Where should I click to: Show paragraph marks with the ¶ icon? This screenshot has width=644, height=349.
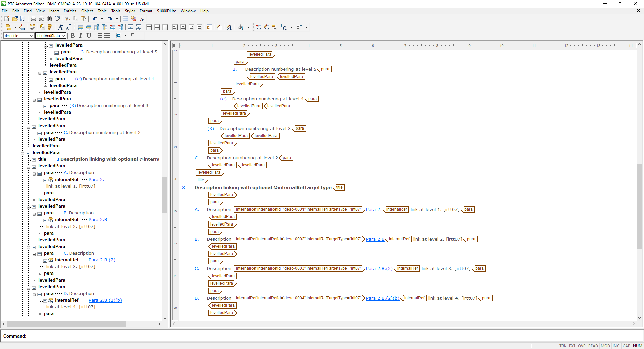(x=132, y=36)
